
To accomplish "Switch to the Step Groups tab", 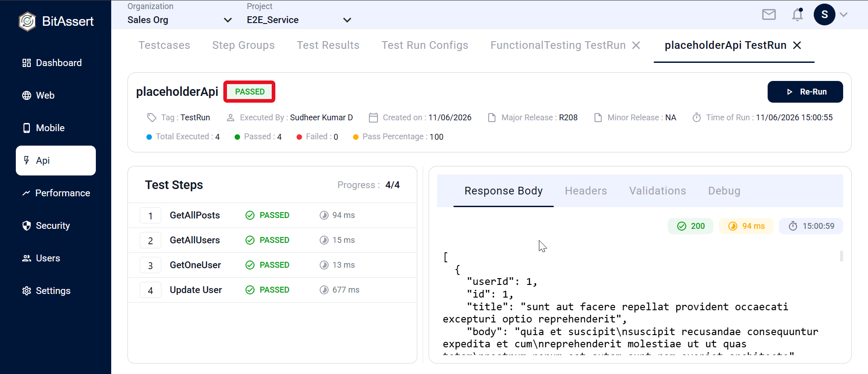I will (x=243, y=45).
